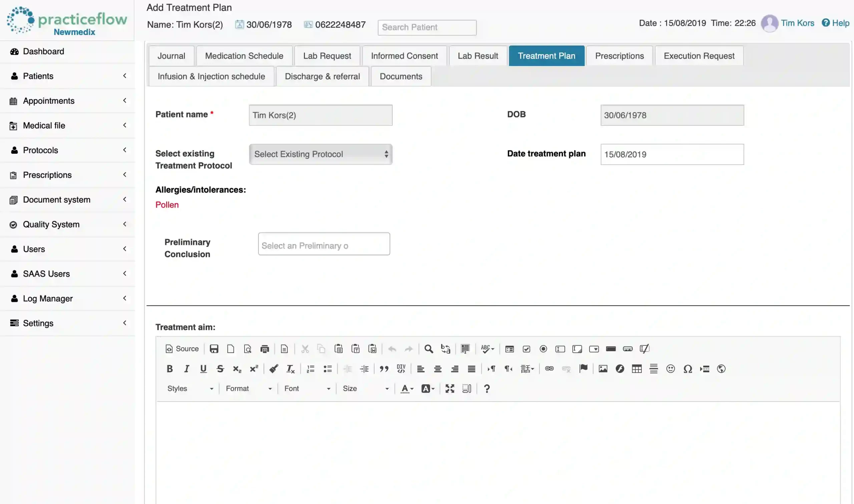The image size is (854, 504).
Task: Click the Link icon in the editor toolbar
Action: click(549, 369)
